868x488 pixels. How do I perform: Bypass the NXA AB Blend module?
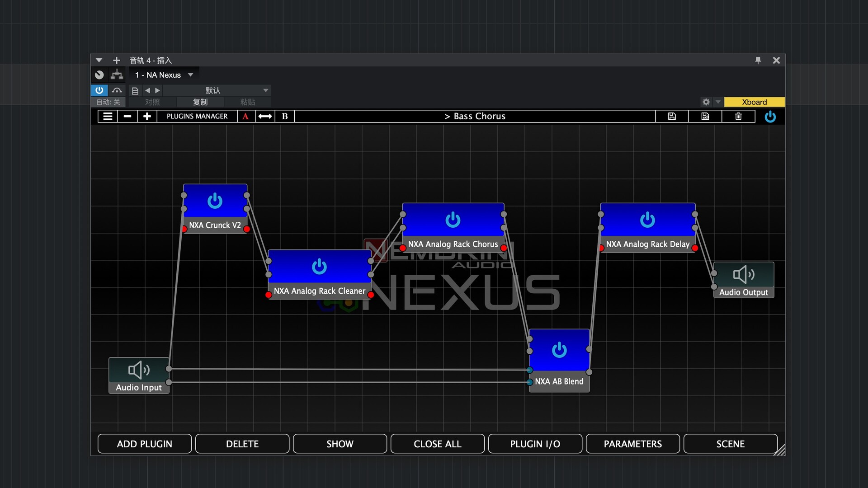click(559, 350)
